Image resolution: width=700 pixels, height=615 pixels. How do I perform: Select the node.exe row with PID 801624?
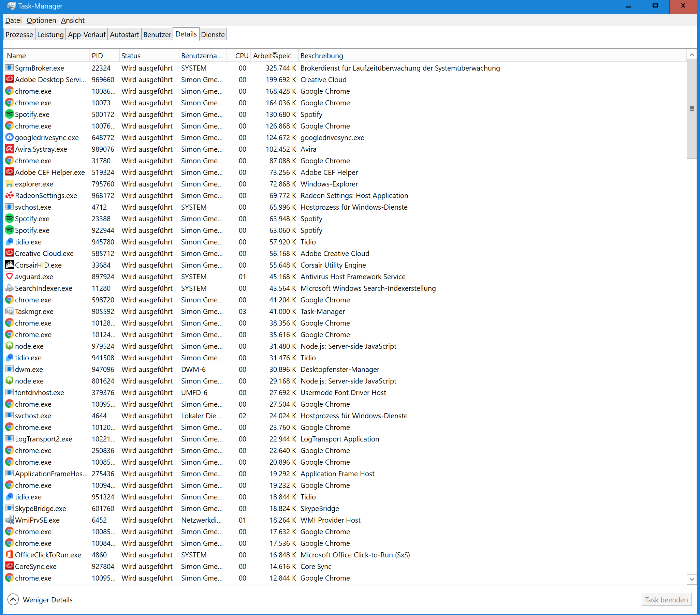click(x=345, y=381)
